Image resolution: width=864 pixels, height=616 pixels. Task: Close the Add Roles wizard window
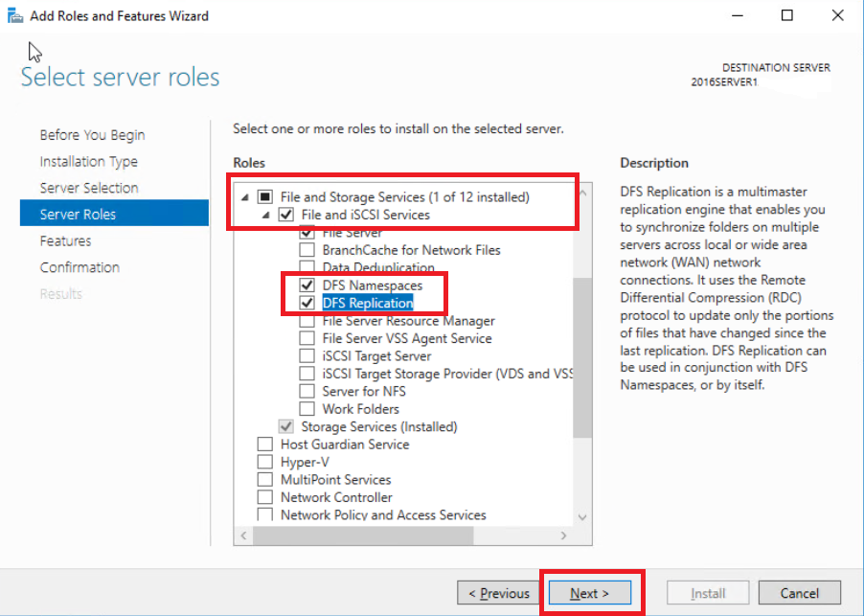point(837,15)
